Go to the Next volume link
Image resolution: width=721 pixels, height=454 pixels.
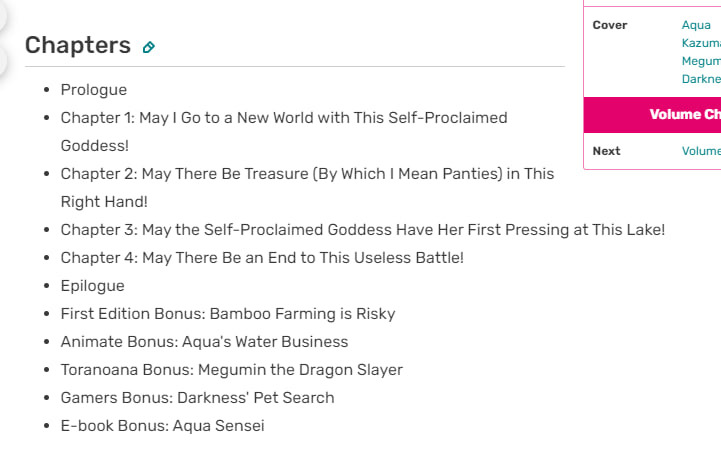click(x=701, y=151)
